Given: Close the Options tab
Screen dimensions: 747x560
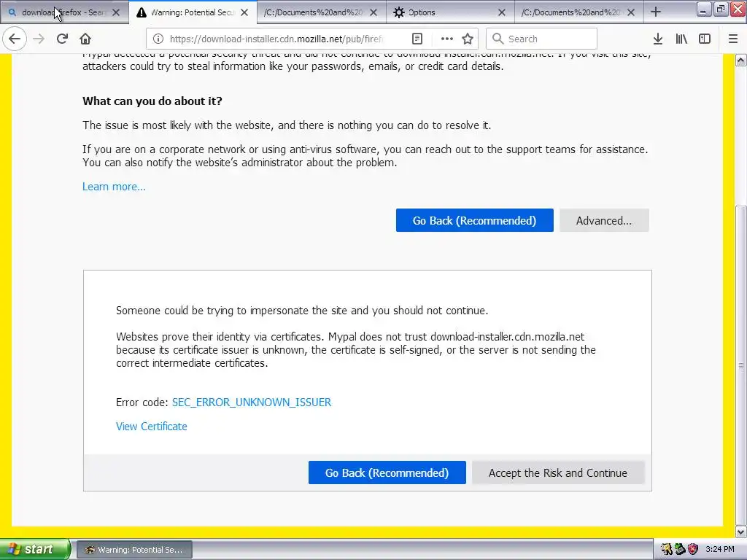Looking at the screenshot, I should coord(502,12).
